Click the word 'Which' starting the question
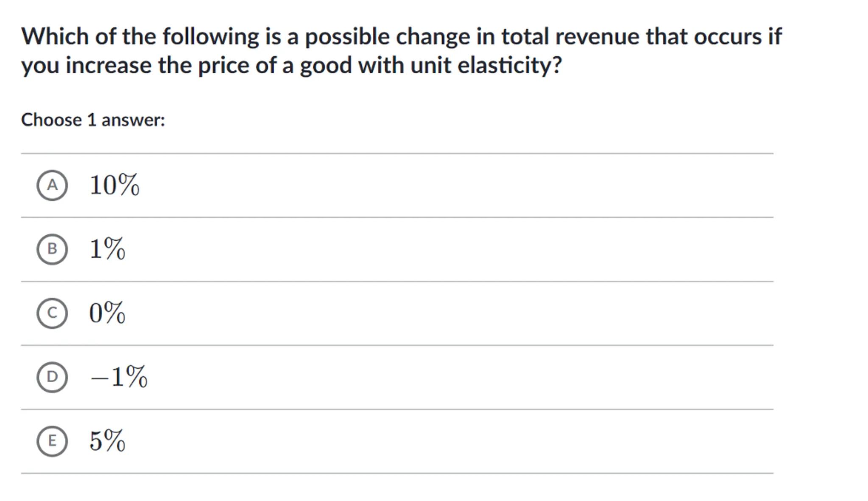The image size is (868, 501). pyautogui.click(x=55, y=36)
